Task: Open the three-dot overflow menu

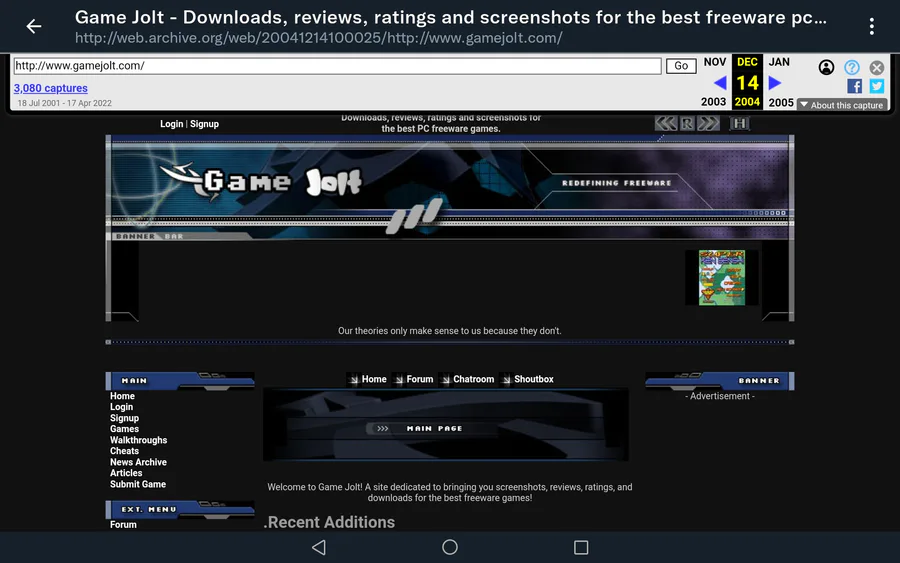Action: tap(871, 26)
